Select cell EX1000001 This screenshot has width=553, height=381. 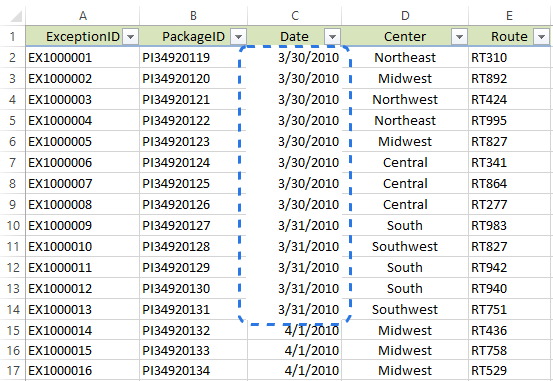pos(83,58)
